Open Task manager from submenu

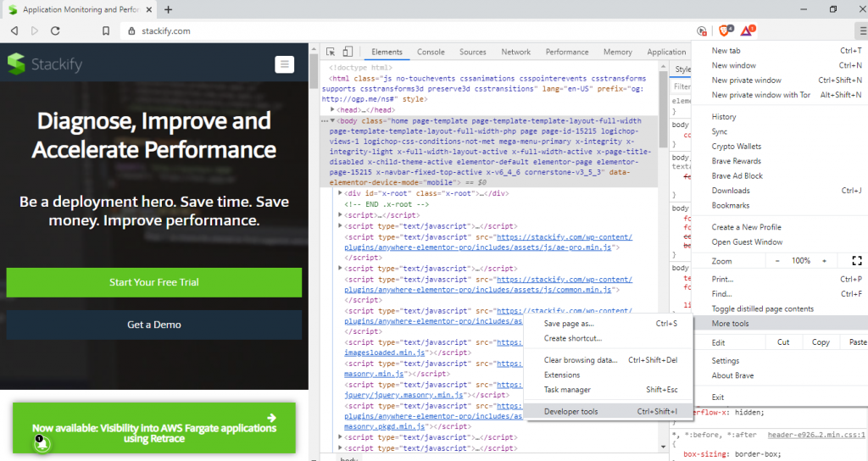pyautogui.click(x=608, y=390)
